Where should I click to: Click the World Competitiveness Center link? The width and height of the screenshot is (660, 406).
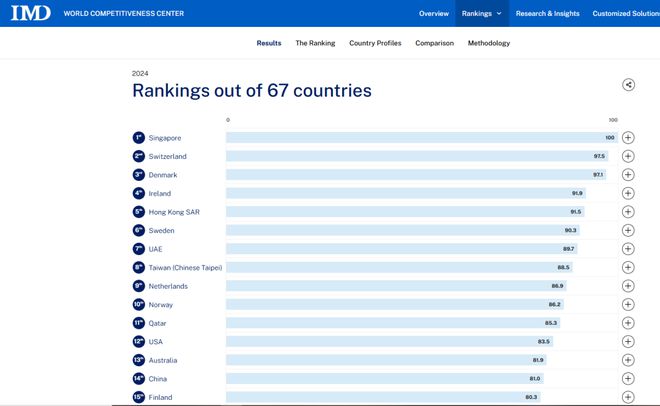click(x=124, y=13)
